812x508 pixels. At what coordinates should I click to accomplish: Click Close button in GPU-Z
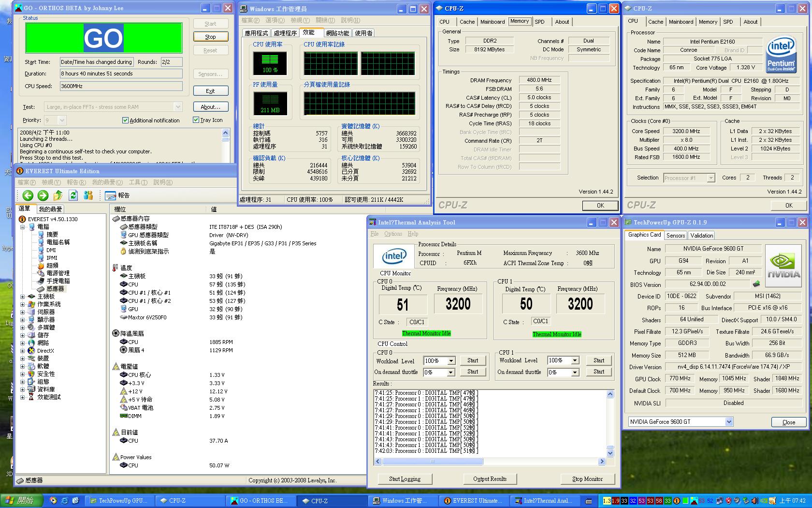point(788,422)
